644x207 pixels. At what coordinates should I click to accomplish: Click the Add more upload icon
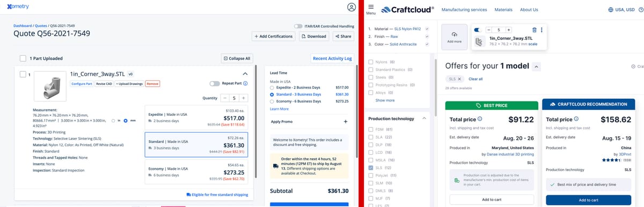pos(454,34)
